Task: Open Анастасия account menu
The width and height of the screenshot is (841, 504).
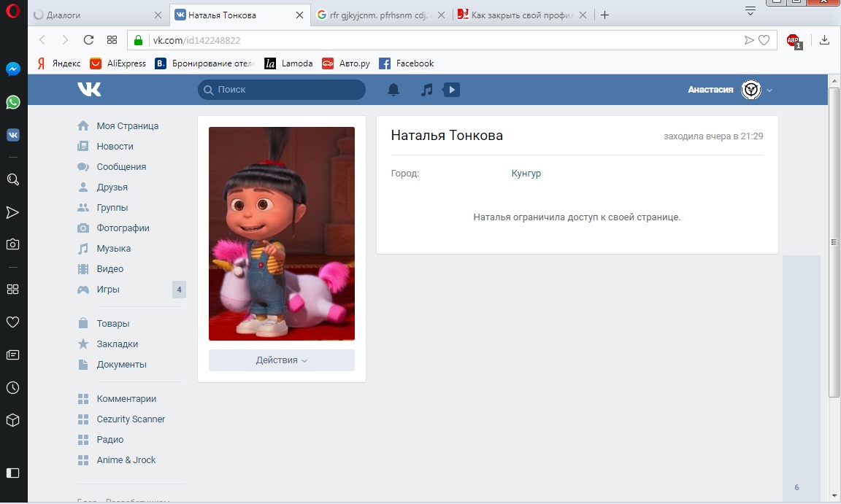Action: [730, 90]
